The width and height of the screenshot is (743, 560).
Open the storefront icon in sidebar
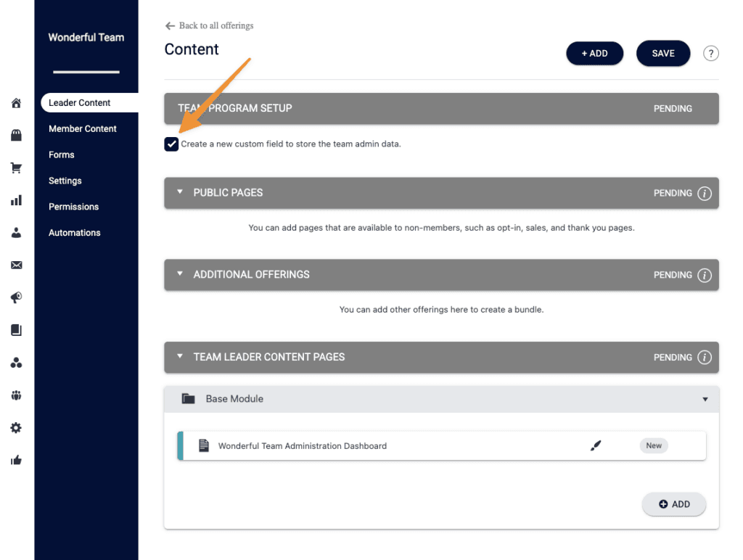pos(16,136)
